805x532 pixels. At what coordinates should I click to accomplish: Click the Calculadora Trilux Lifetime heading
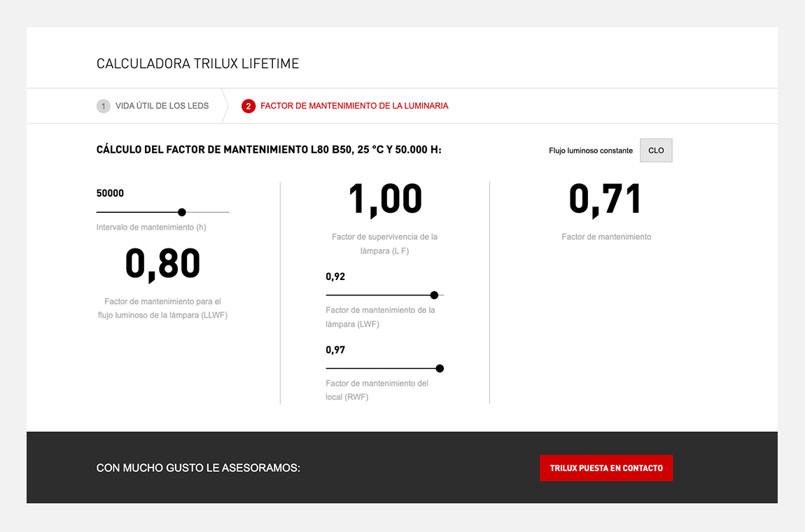pos(197,64)
